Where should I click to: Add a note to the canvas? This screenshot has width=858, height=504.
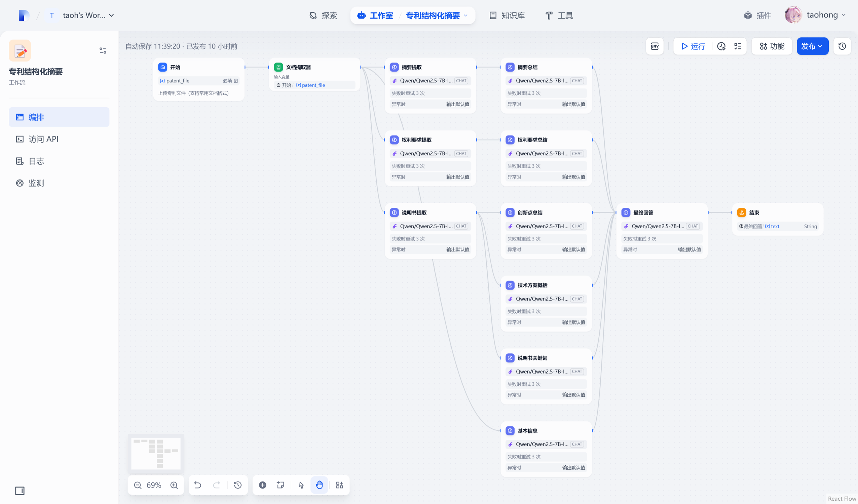tap(281, 485)
